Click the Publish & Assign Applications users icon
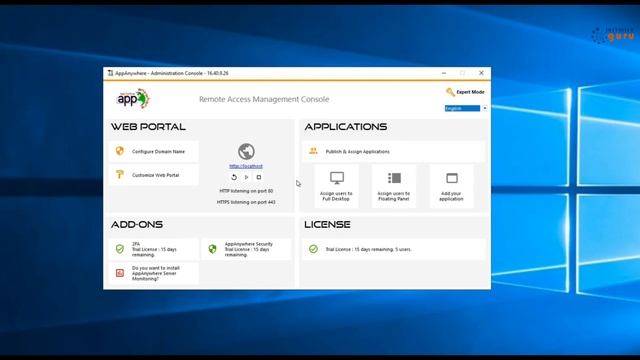 pyautogui.click(x=313, y=151)
